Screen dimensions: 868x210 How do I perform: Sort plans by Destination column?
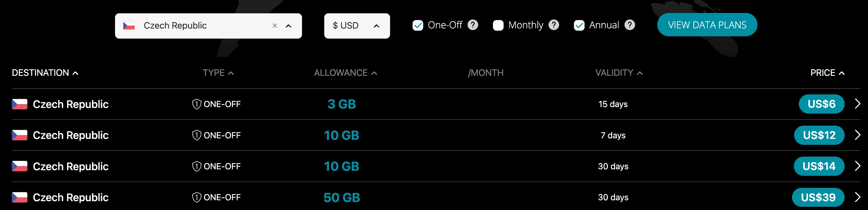point(45,73)
